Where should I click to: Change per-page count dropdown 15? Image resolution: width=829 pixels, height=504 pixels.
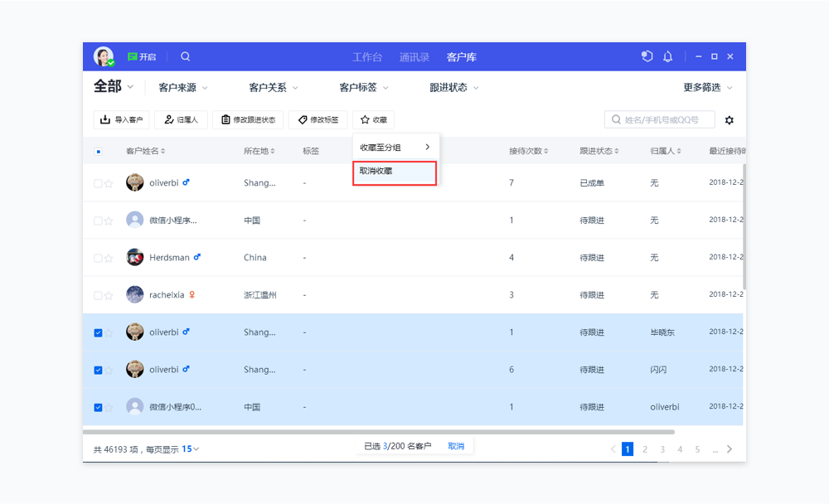coord(191,449)
